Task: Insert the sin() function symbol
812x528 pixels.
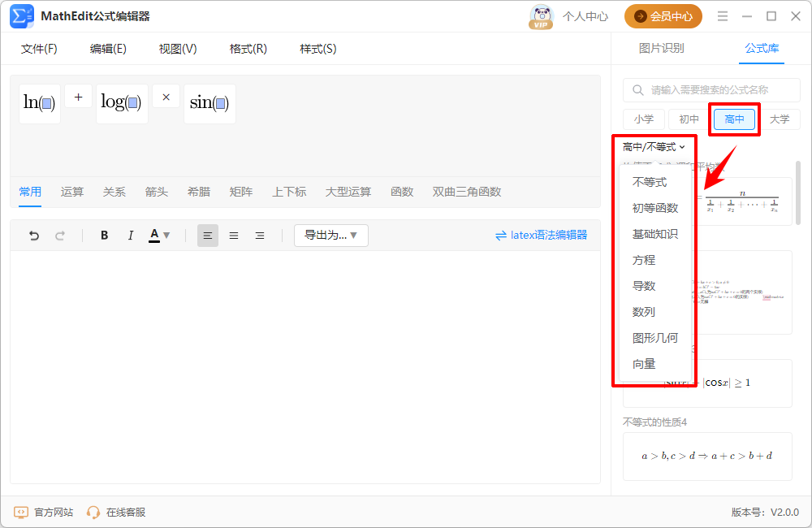Action: [209, 104]
